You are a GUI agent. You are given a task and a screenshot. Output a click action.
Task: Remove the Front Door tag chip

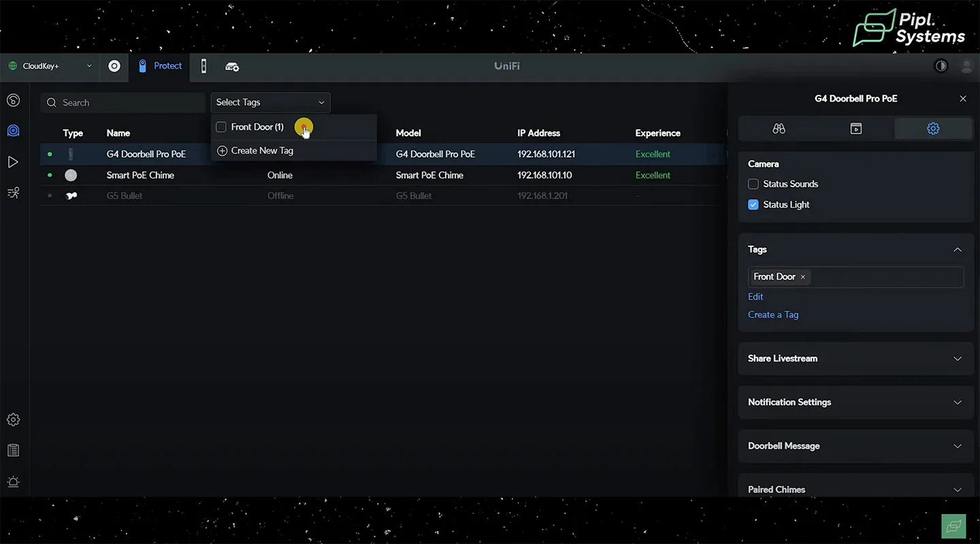tap(803, 277)
